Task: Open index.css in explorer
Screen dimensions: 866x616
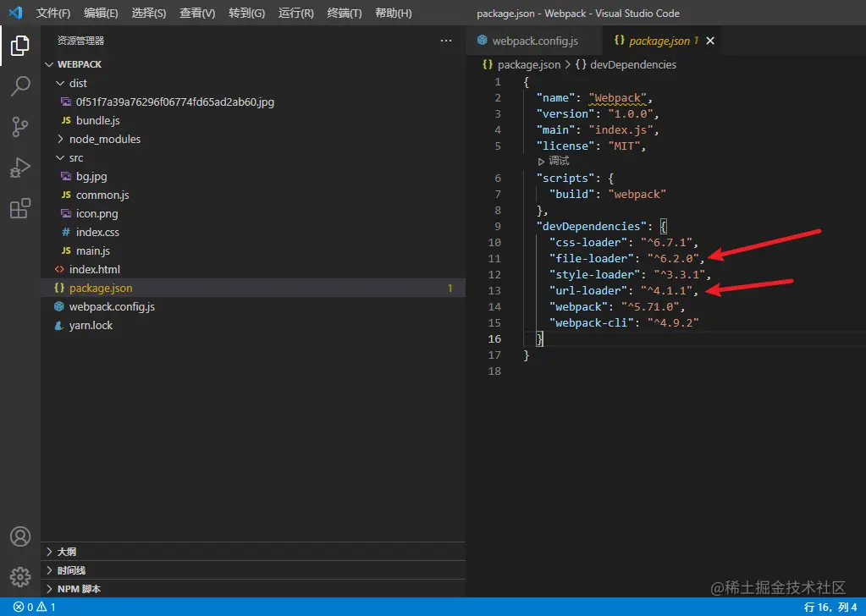Action: [x=97, y=233]
